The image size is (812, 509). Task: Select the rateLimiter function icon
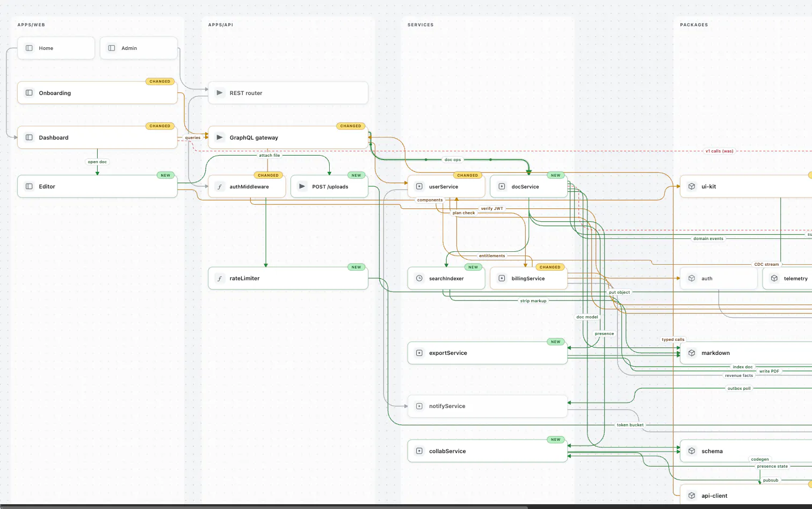pos(220,279)
